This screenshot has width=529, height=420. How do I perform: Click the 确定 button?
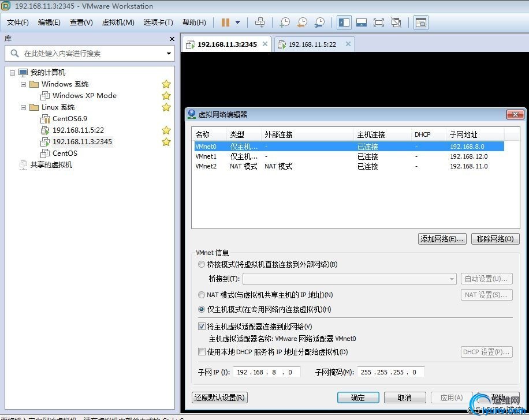coord(358,397)
